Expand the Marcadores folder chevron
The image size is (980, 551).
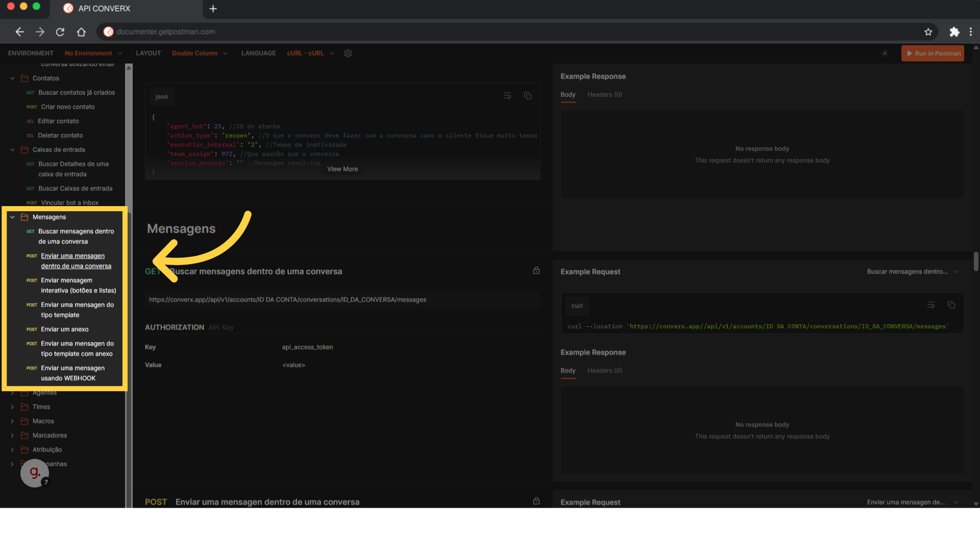12,435
